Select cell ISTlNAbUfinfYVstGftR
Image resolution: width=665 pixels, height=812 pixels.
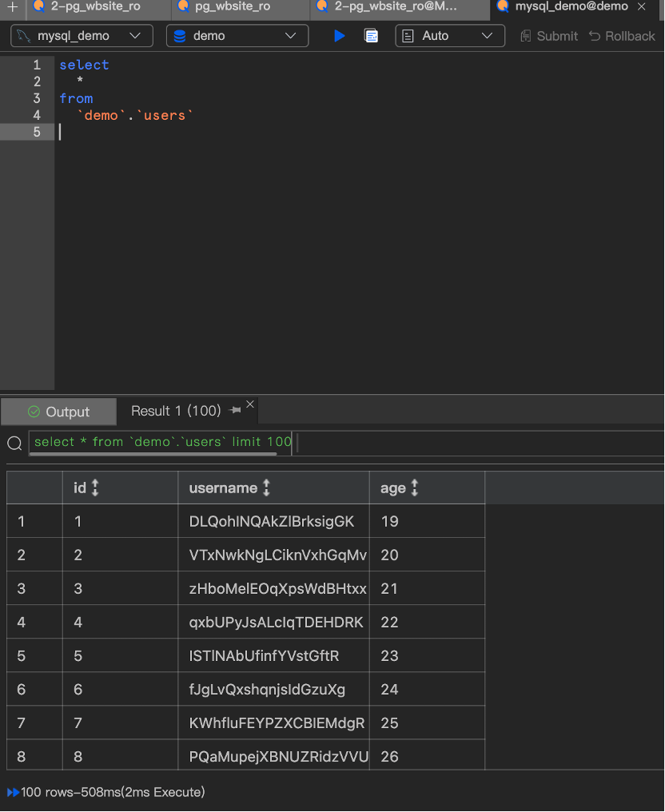point(273,655)
